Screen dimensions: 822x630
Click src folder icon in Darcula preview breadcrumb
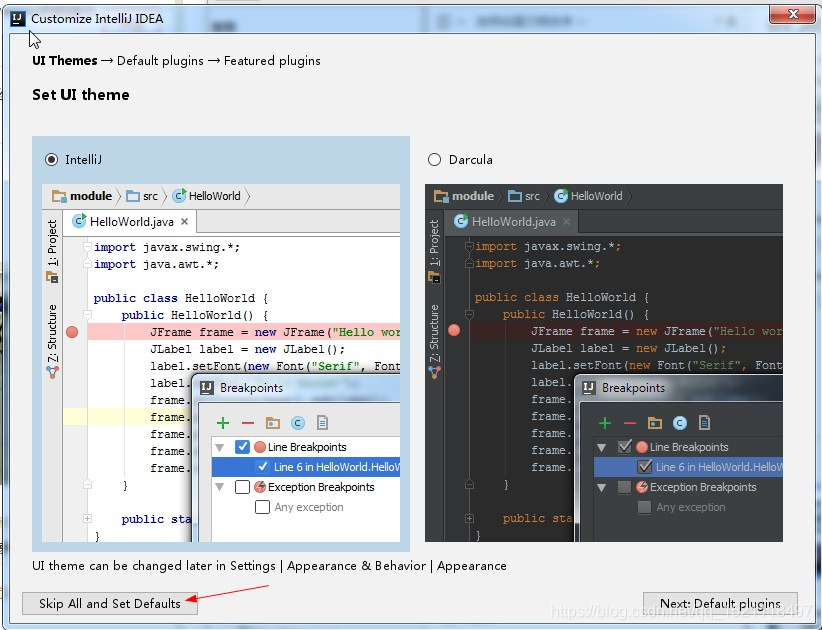515,197
